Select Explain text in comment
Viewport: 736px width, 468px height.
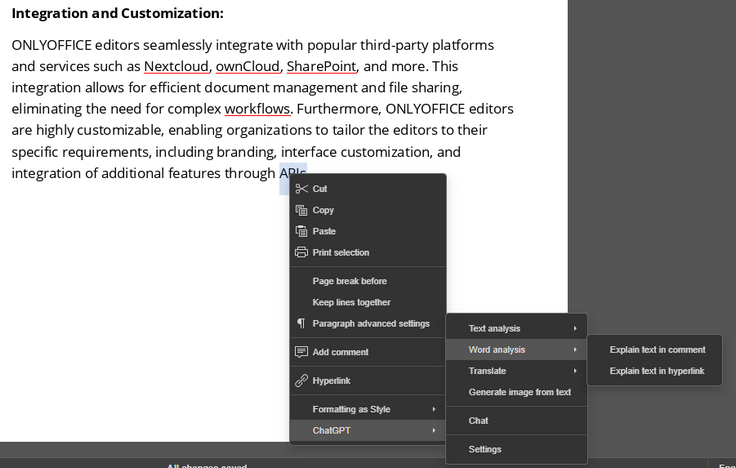[657, 350]
